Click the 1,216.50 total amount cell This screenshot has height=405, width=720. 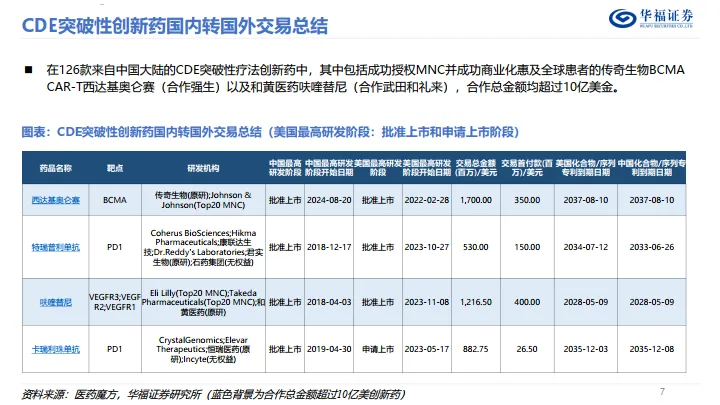(476, 302)
